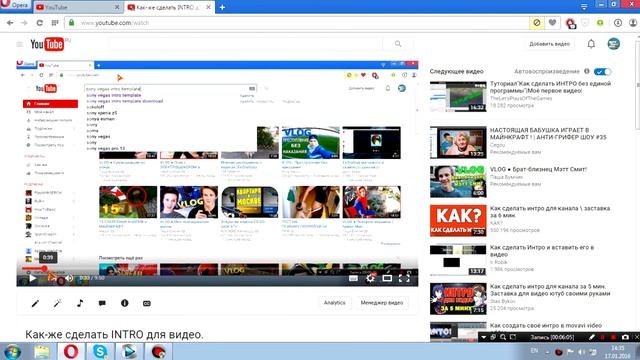Open Как сделать Интро и вставить его video
This screenshot has height=360, width=640.
coord(542,251)
